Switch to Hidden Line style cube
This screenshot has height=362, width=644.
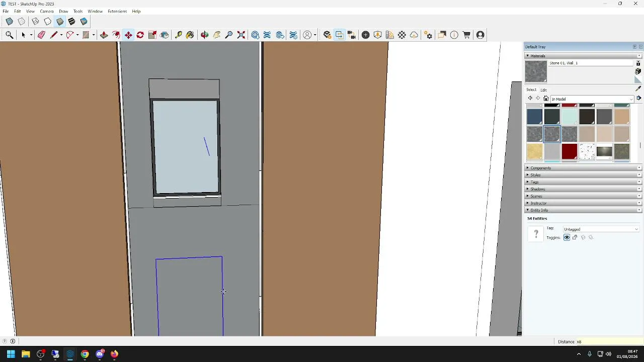[47, 22]
